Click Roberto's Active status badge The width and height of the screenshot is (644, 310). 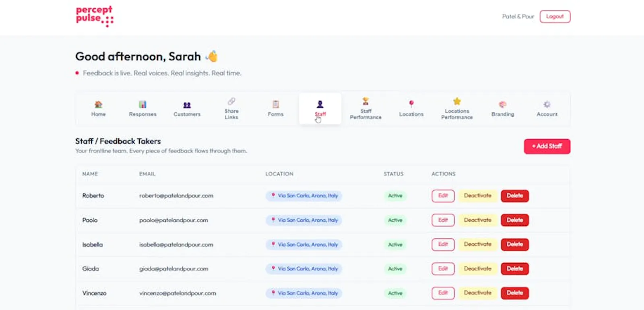pyautogui.click(x=395, y=196)
